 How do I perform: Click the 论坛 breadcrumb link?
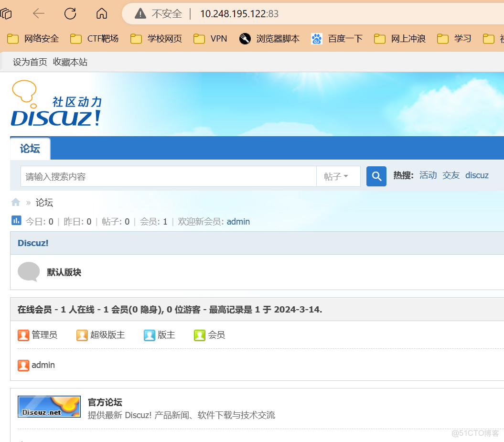(44, 203)
